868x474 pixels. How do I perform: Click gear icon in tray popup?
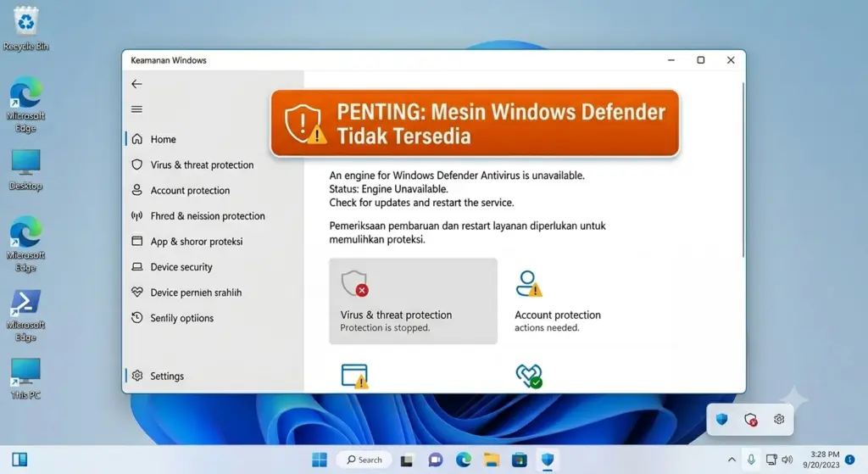(779, 419)
